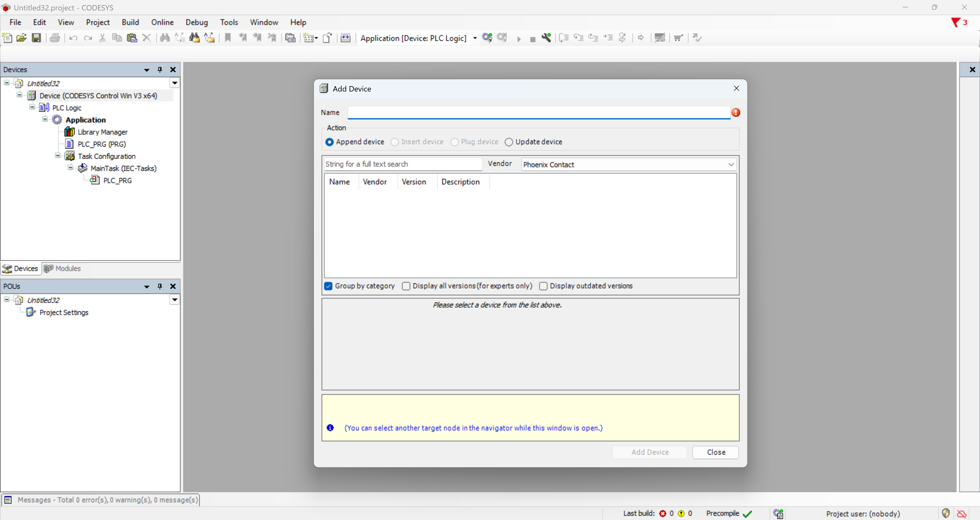The height and width of the screenshot is (520, 980).
Task: Collapse the Task Configuration tree node
Action: click(57, 155)
